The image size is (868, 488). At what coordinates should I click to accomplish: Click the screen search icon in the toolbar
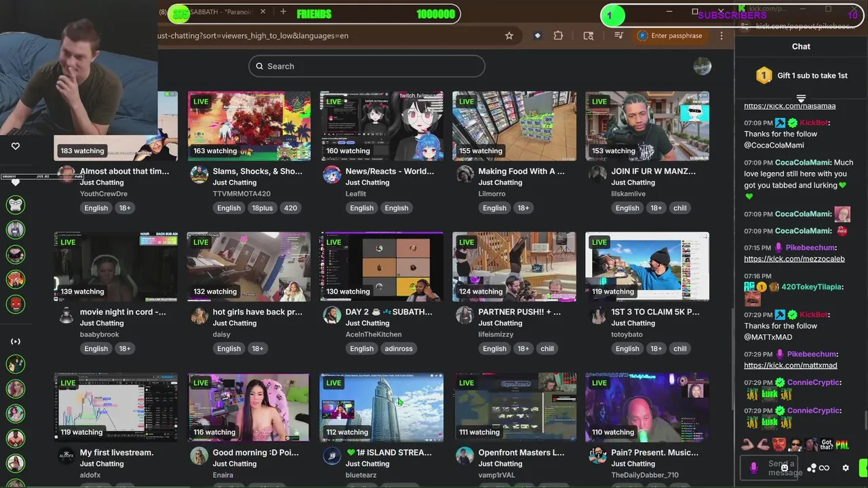(589, 36)
